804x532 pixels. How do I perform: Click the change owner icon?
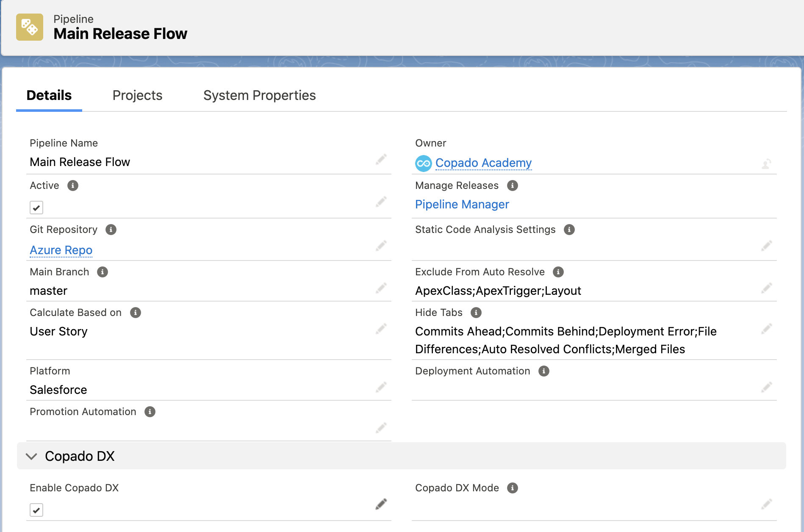click(766, 164)
